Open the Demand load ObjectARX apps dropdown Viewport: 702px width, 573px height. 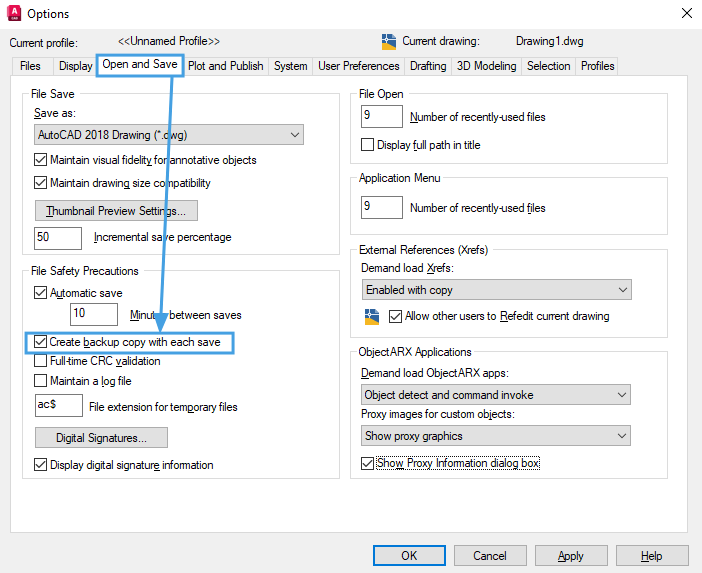pos(496,395)
